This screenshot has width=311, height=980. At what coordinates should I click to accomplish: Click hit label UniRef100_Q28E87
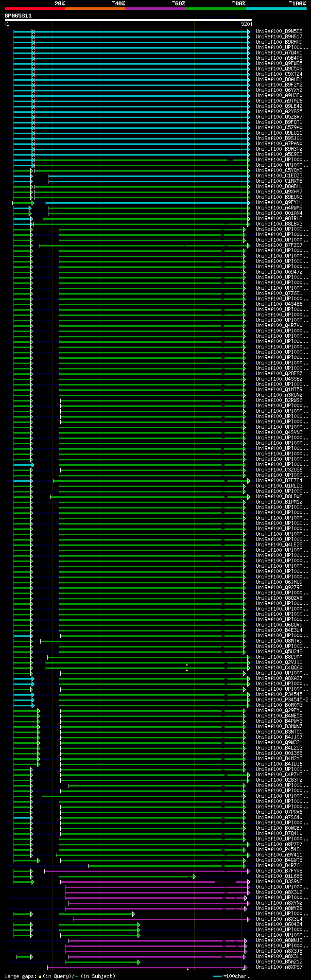tap(279, 374)
